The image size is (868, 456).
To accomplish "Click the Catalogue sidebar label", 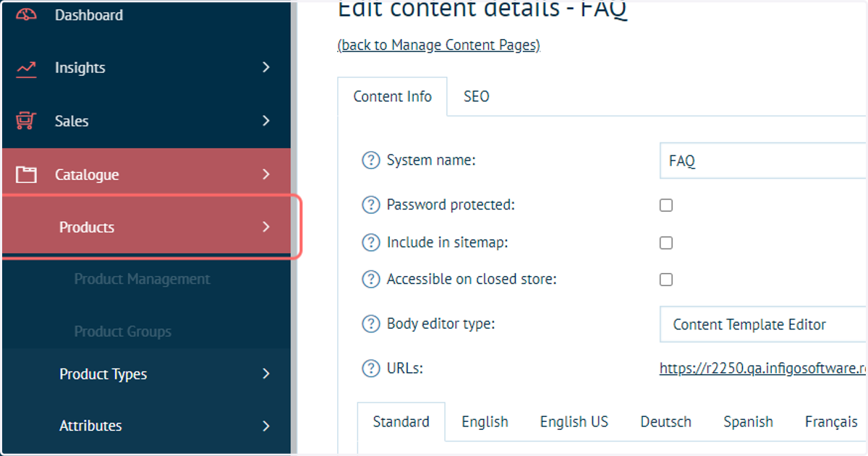I will (87, 175).
